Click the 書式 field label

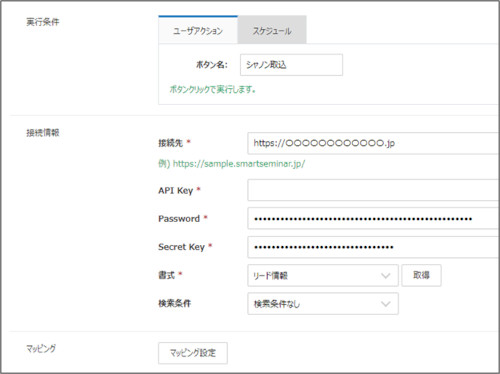coord(166,275)
